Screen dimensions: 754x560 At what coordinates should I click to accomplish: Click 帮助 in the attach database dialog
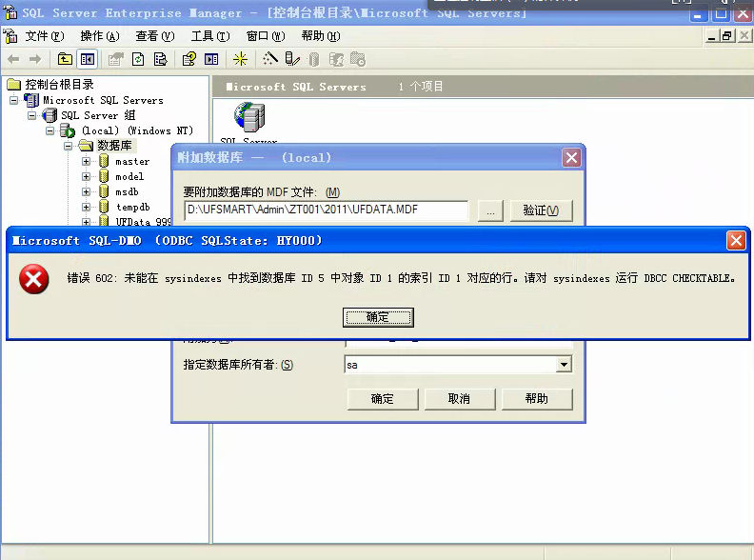(x=537, y=399)
